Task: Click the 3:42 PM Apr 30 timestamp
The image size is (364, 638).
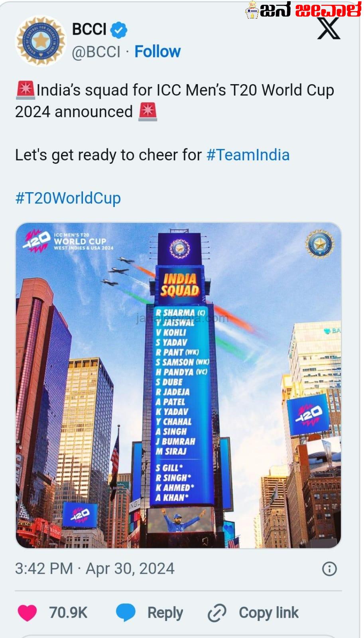Action: [x=94, y=569]
